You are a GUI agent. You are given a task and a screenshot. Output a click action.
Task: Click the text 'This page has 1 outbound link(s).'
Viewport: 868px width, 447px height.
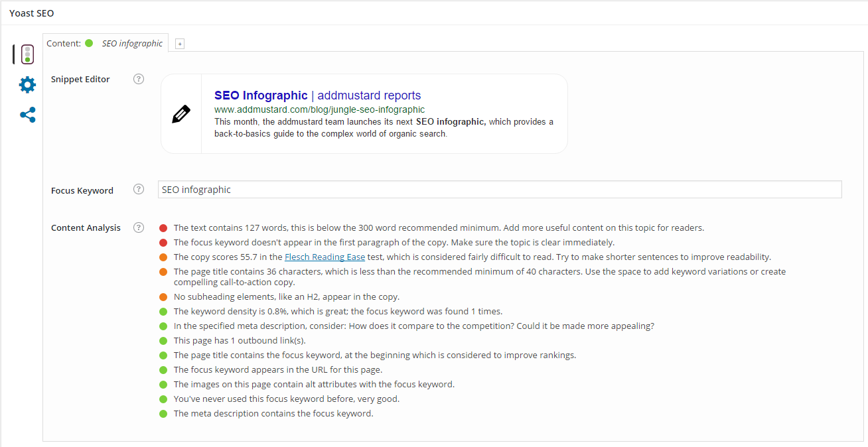click(240, 340)
